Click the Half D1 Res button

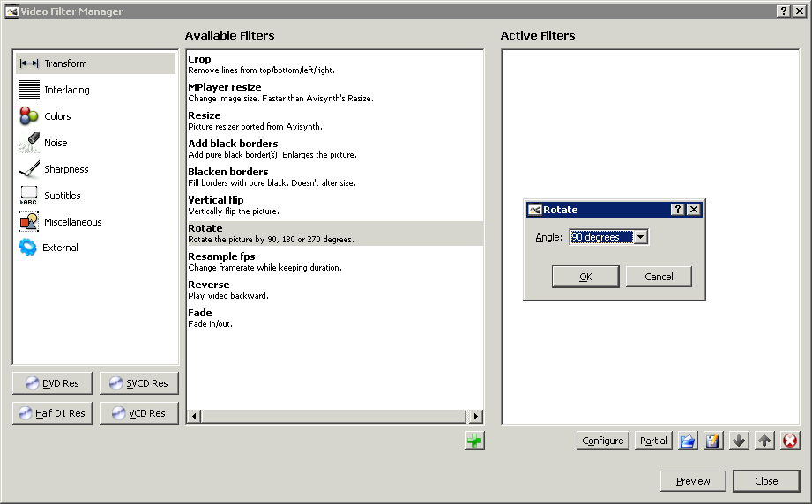click(52, 413)
